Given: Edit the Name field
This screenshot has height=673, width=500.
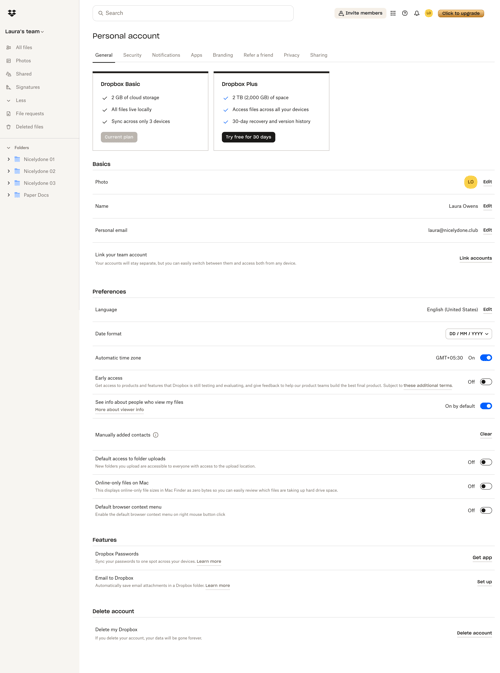Looking at the screenshot, I should (x=488, y=206).
